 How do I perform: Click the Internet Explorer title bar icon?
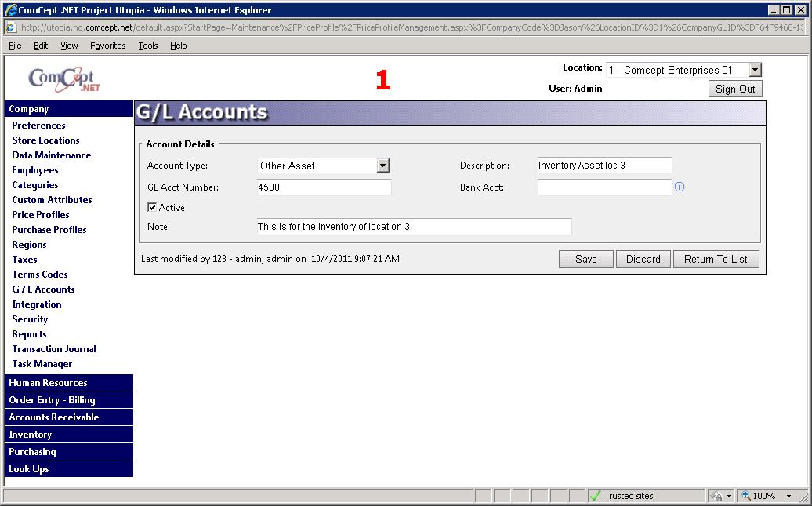(10, 10)
